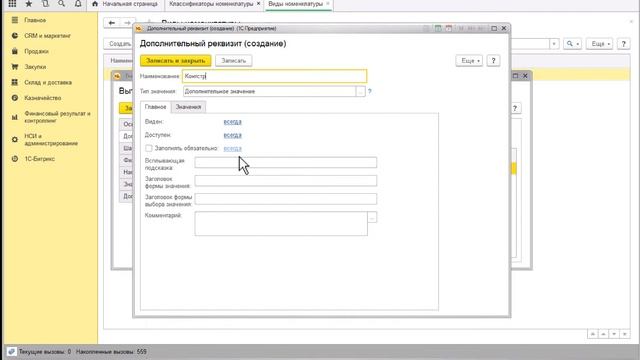Screen dimensions: 640x360
Task: Switch to the Главное tab in dialog
Action: [156, 107]
